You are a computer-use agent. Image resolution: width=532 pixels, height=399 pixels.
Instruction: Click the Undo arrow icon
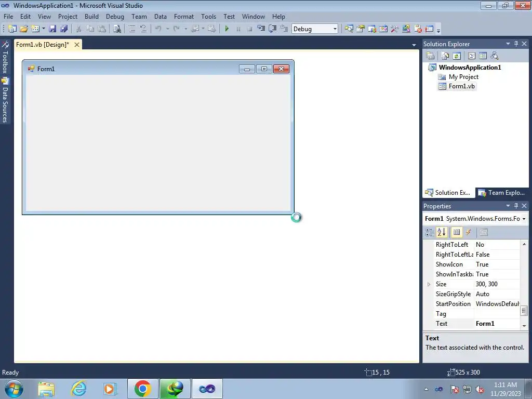click(158, 29)
